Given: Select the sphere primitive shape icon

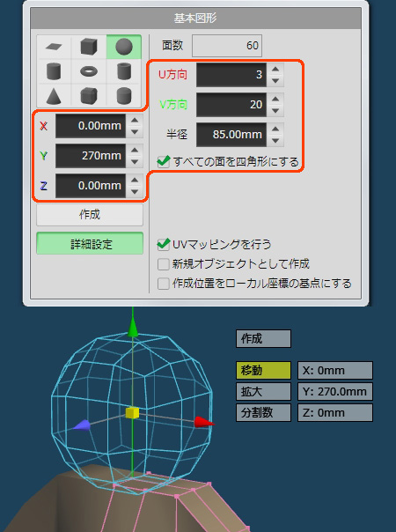Looking at the screenshot, I should pos(124,47).
